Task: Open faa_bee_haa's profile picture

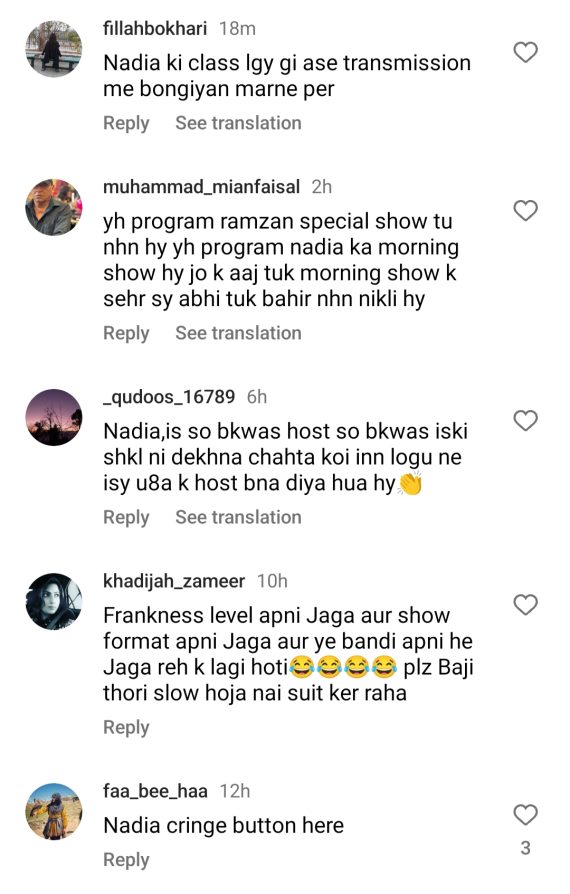Action: pyautogui.click(x=54, y=811)
